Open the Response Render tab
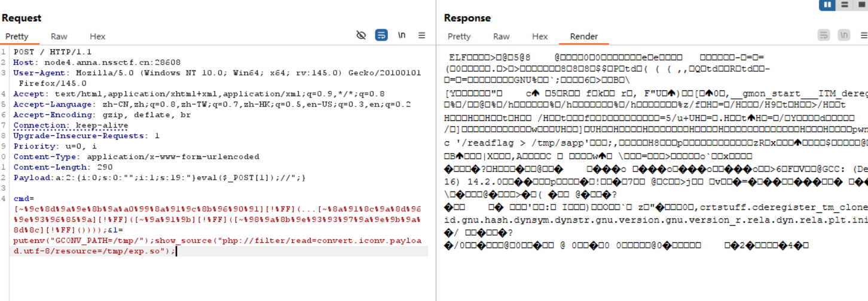 point(584,37)
